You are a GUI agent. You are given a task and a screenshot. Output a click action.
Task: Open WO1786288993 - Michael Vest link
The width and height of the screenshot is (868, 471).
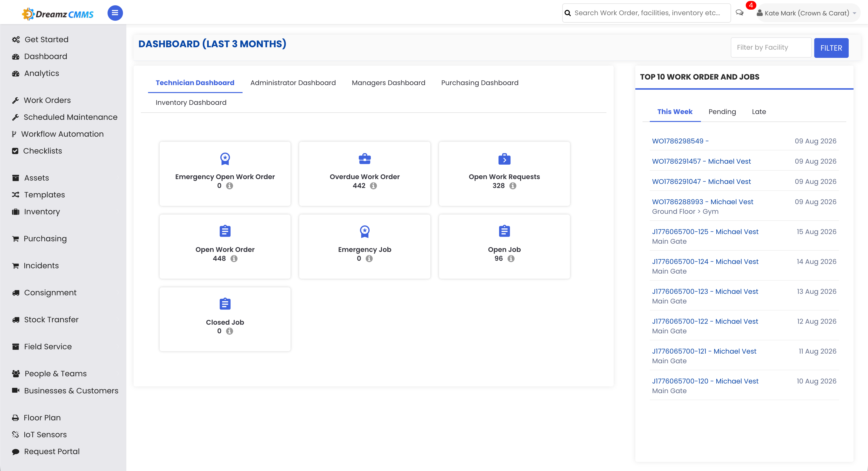(x=703, y=202)
